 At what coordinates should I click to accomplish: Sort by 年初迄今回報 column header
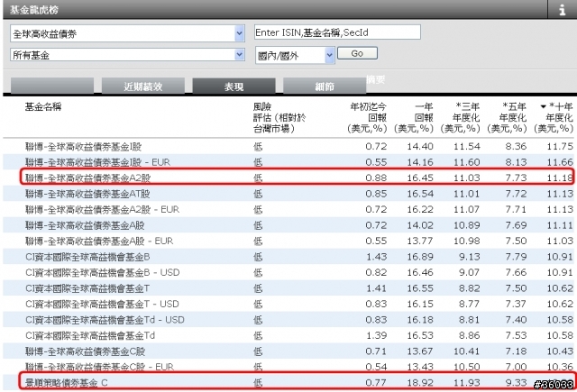[367, 117]
